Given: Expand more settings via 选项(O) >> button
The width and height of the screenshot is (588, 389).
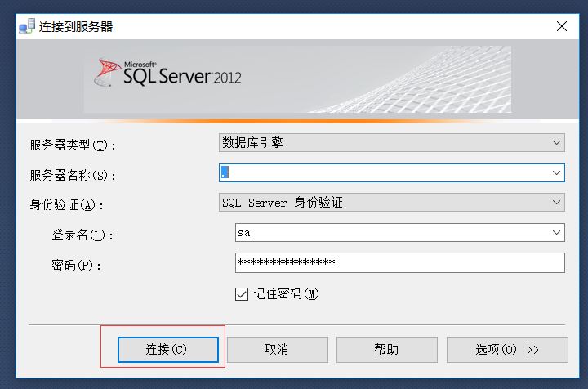Looking at the screenshot, I should [507, 349].
